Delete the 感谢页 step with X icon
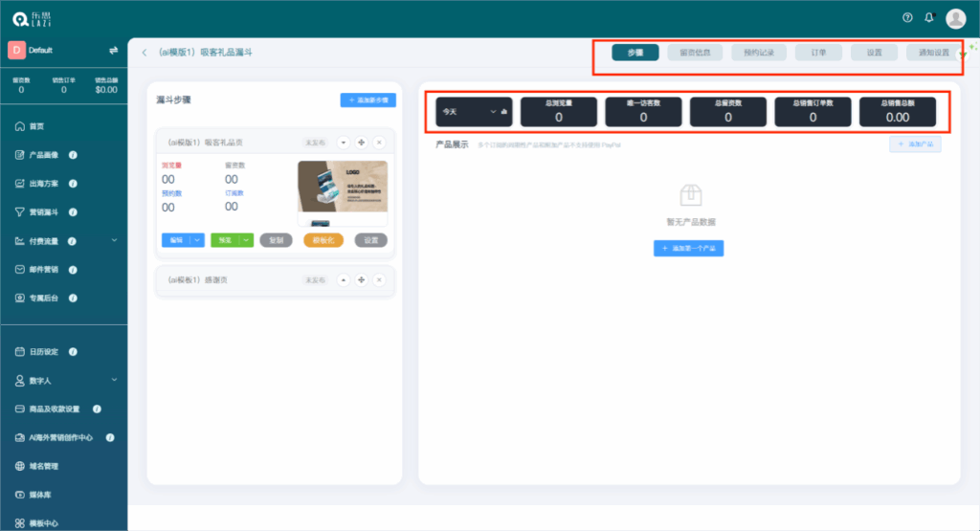980x531 pixels. point(378,279)
